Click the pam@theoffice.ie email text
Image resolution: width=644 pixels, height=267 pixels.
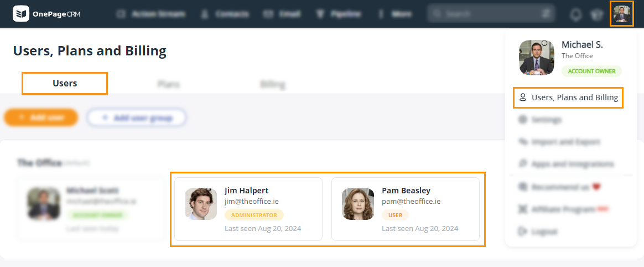(x=411, y=202)
